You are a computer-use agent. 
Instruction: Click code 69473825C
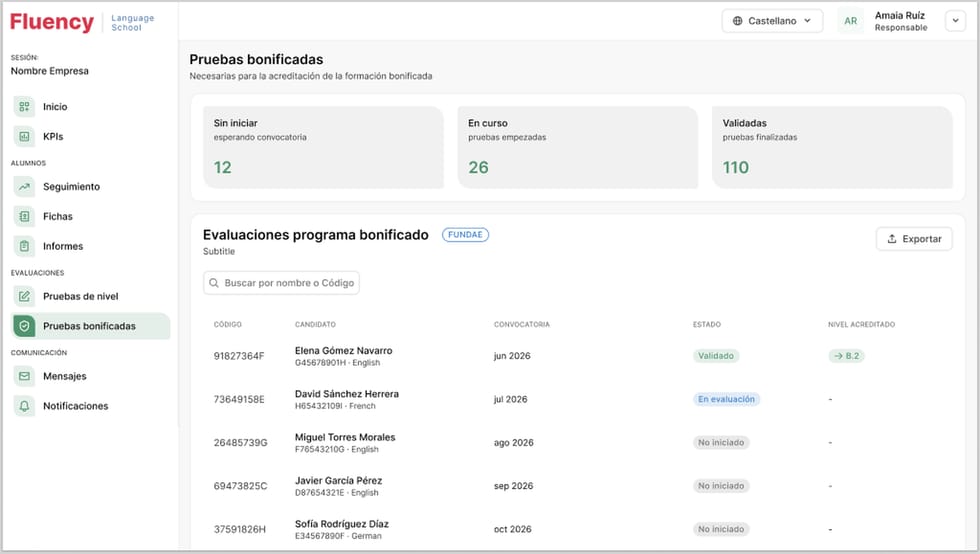tap(240, 486)
